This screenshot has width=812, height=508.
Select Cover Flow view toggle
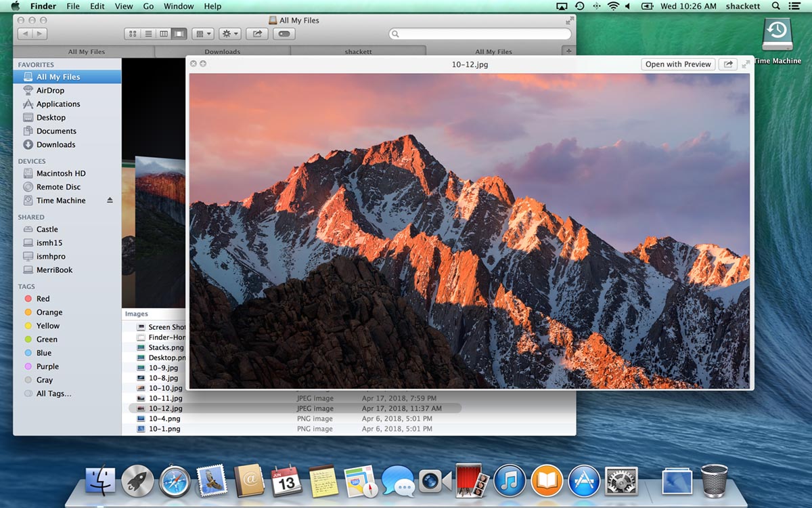(179, 33)
